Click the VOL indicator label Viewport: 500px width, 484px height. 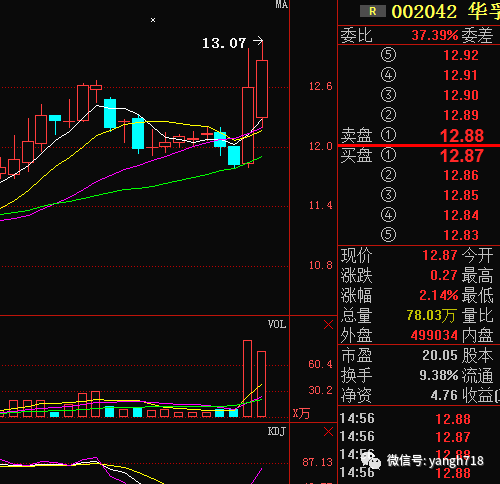tap(277, 324)
